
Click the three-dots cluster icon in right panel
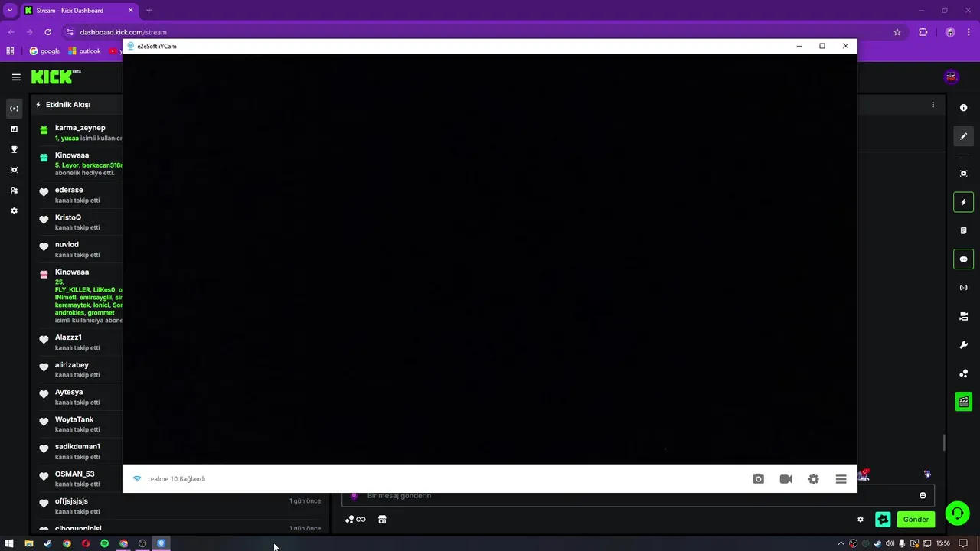(x=964, y=373)
